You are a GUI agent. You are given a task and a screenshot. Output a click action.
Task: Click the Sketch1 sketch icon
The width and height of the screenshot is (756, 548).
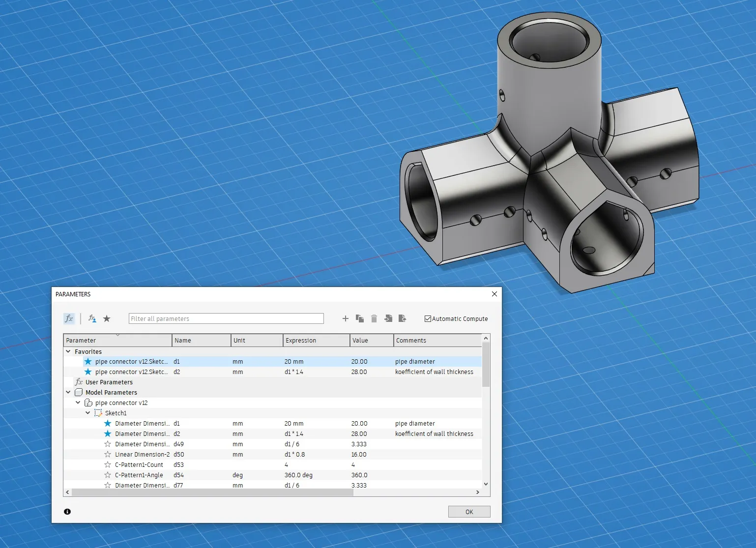(x=98, y=413)
